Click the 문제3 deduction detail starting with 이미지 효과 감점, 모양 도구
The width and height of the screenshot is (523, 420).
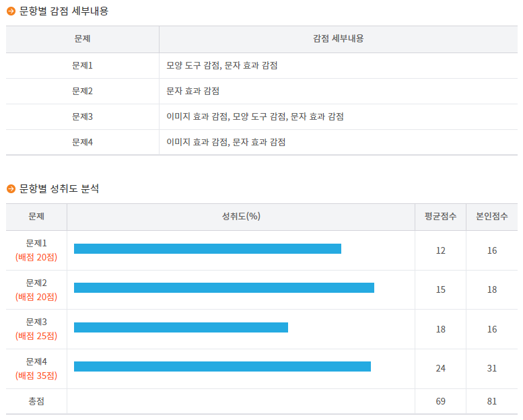[255, 116]
